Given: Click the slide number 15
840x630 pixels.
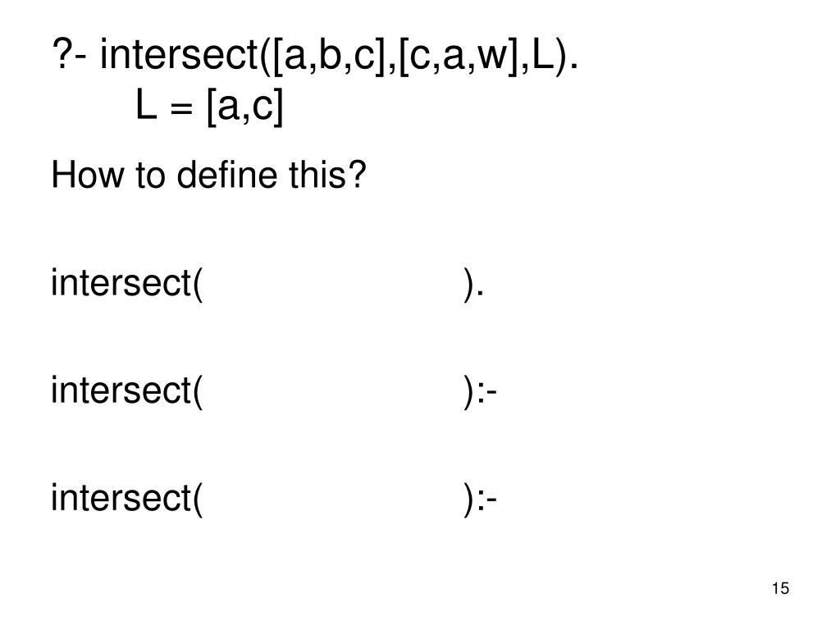Looking at the screenshot, I should point(781,588).
